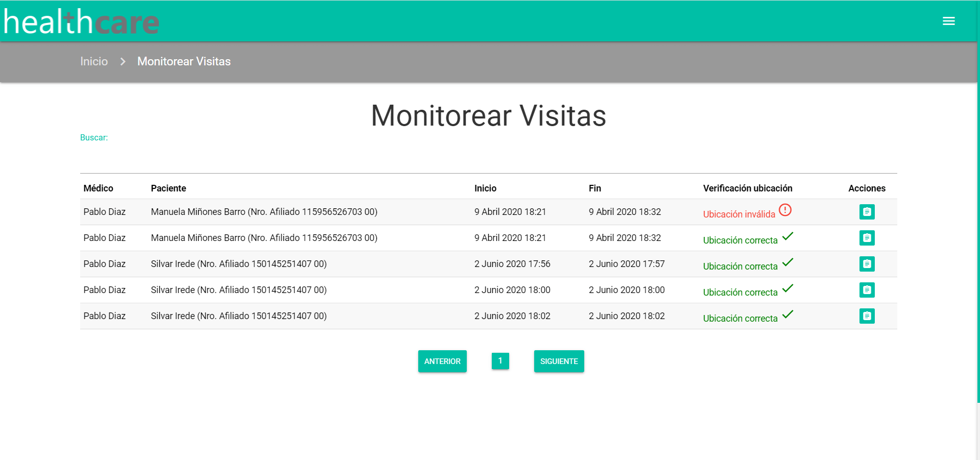The height and width of the screenshot is (460, 980).
Task: Open details icon for the 18:00 visit
Action: click(x=867, y=290)
